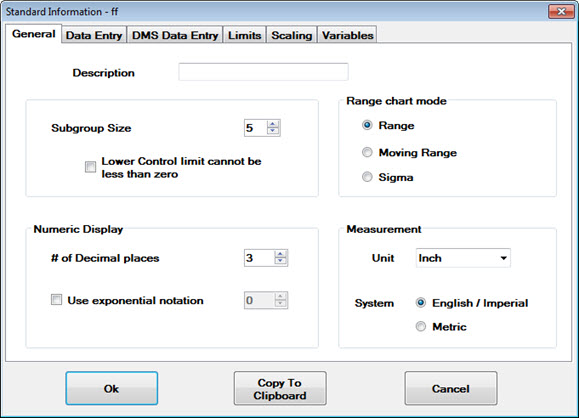Confirm with the Ok button
Viewport: 579px width, 418px height.
click(x=112, y=388)
